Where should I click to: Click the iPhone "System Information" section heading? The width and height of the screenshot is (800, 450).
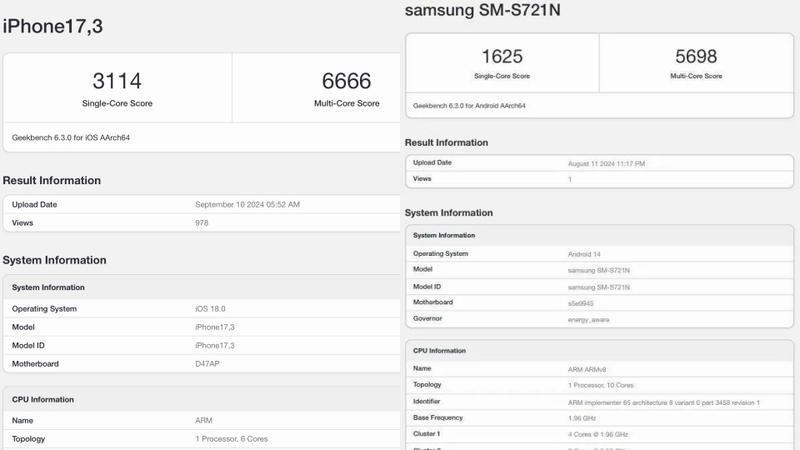click(x=54, y=260)
